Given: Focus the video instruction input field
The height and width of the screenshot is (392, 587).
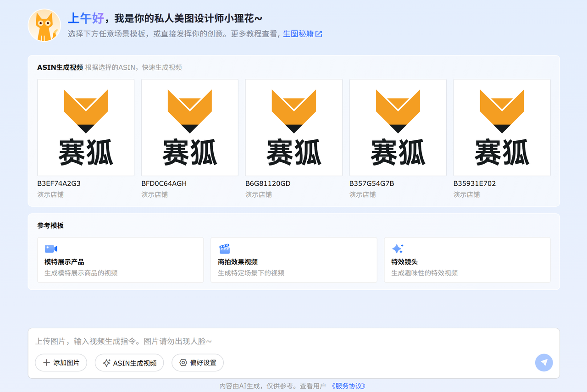Looking at the screenshot, I should point(293,342).
